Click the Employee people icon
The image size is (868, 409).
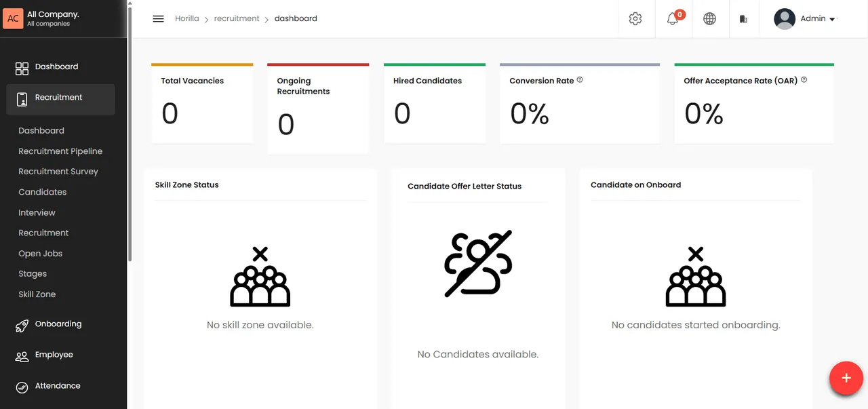coord(22,355)
